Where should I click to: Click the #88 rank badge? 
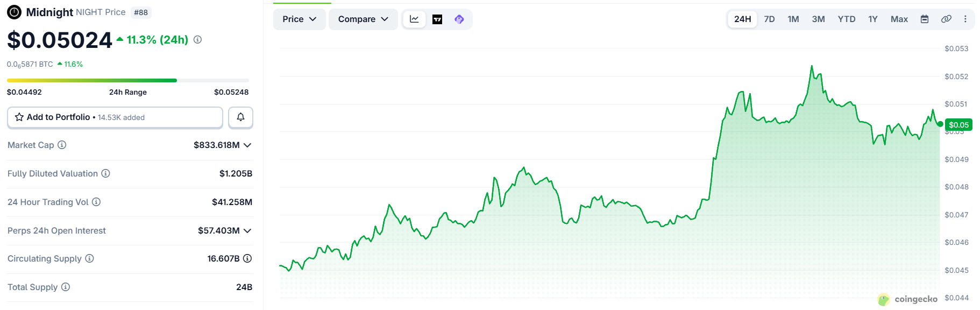point(141,12)
